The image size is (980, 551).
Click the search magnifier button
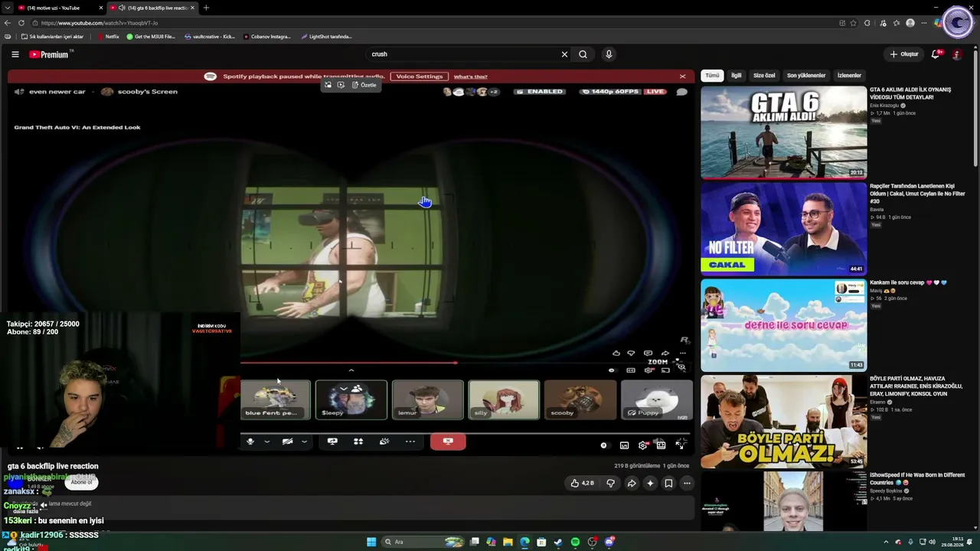(x=583, y=54)
